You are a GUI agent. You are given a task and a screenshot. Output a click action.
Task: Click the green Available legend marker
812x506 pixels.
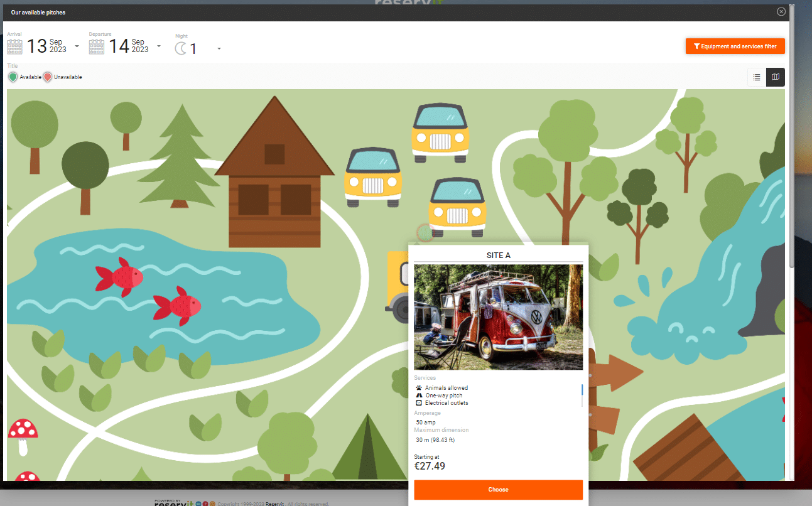pos(13,77)
